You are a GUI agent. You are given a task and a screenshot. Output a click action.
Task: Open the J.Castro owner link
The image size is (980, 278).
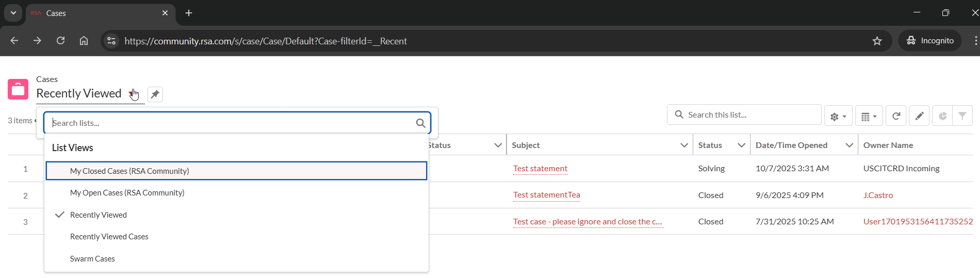tap(878, 195)
